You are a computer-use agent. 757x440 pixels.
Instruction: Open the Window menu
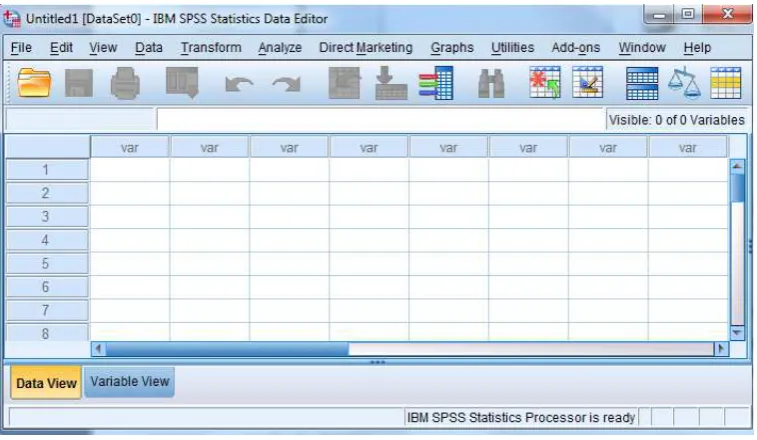642,47
